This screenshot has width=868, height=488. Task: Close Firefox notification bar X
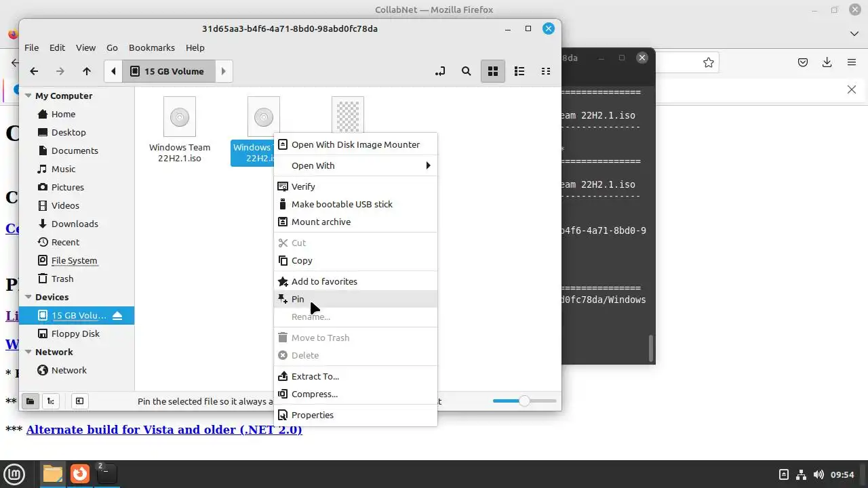click(x=852, y=89)
